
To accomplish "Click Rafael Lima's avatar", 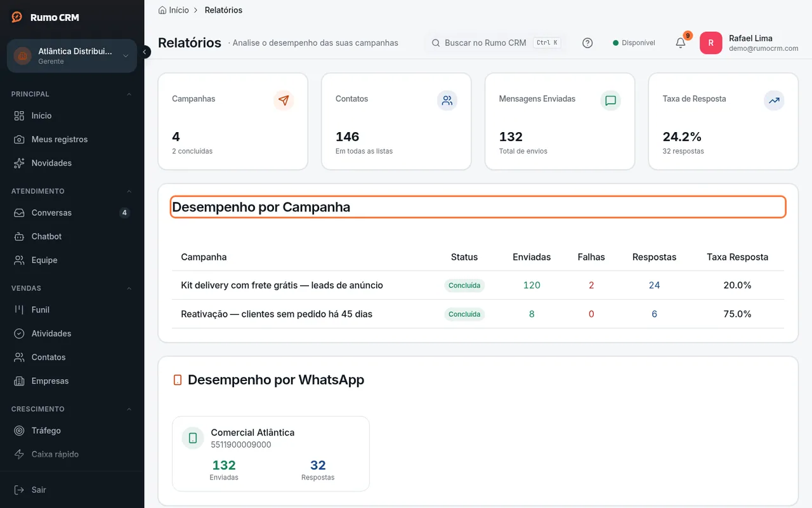I will point(710,43).
